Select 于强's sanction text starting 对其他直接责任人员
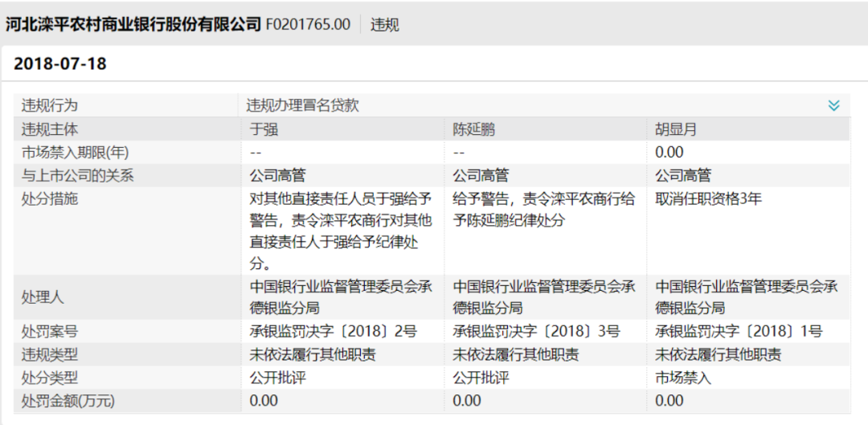The image size is (868, 425). click(341, 231)
